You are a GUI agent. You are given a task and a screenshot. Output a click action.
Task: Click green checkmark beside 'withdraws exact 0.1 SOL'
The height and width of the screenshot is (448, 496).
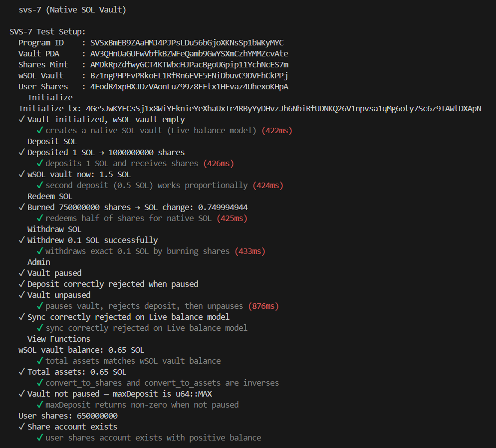[x=40, y=251]
